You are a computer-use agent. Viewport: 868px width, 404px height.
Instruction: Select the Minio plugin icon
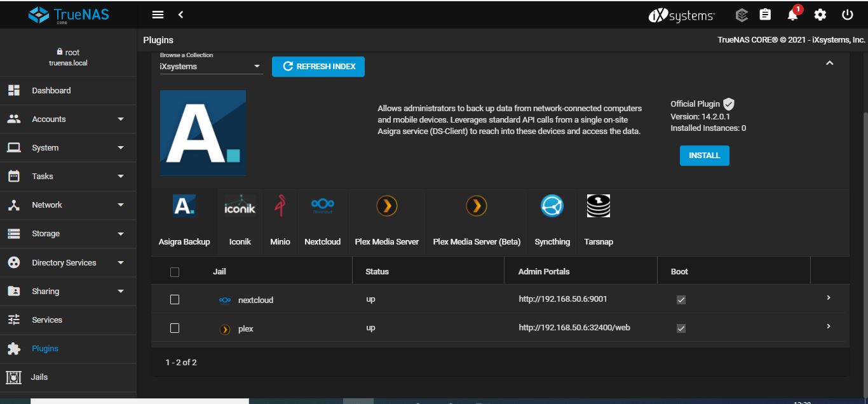(280, 206)
